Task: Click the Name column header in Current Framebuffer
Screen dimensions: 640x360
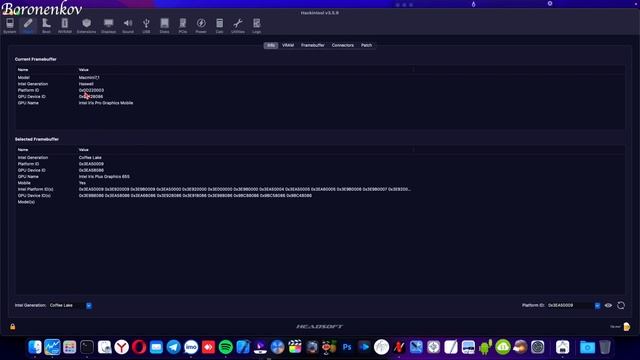Action: [x=23, y=70]
